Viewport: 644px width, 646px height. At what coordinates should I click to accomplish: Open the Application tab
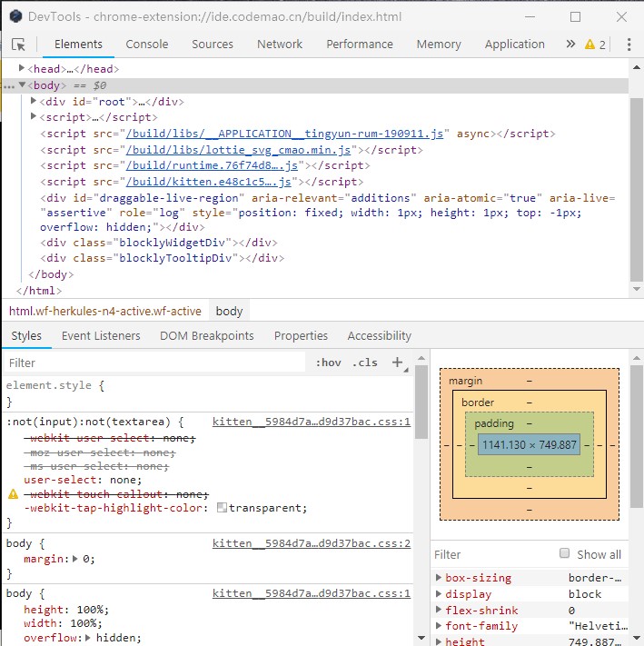pyautogui.click(x=515, y=45)
